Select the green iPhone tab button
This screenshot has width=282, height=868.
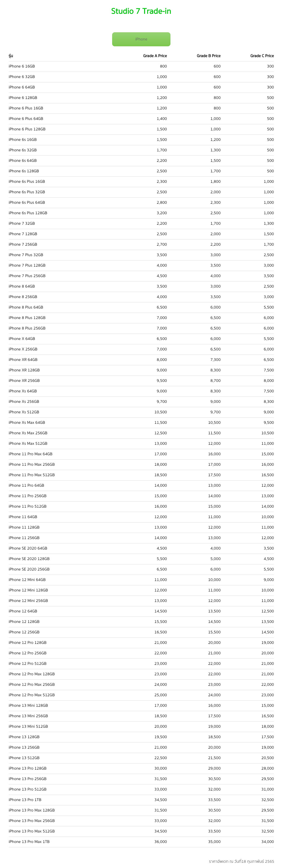141,39
